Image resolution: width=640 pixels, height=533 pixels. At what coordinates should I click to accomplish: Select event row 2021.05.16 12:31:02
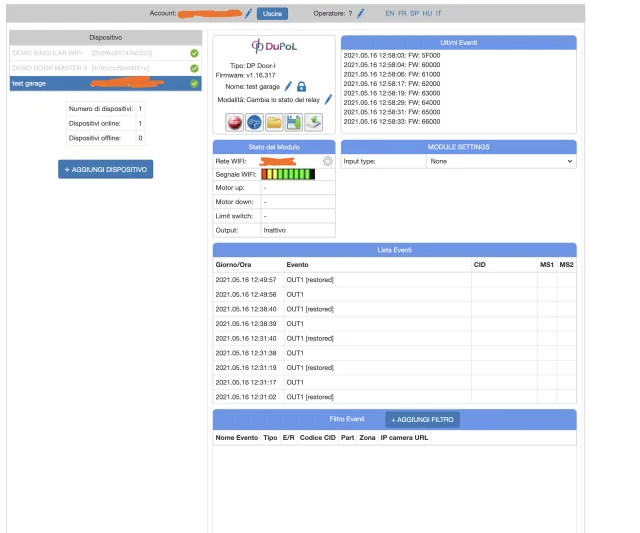395,397
